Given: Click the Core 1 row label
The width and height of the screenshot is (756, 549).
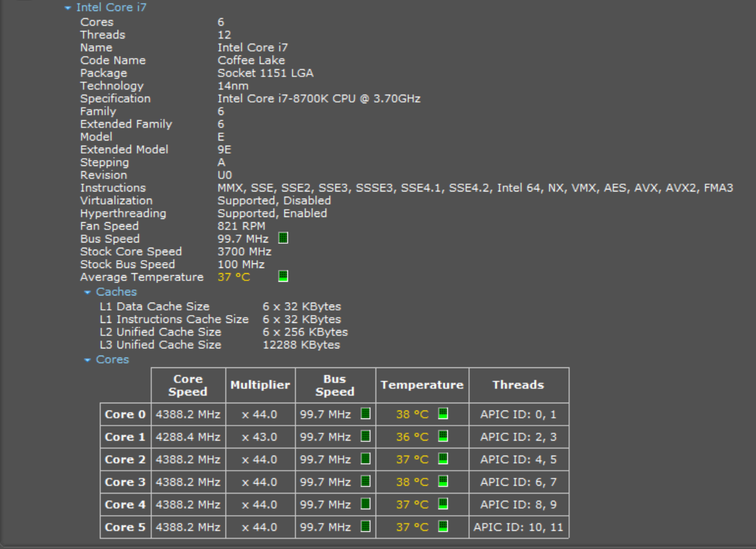Looking at the screenshot, I should coord(126,437).
